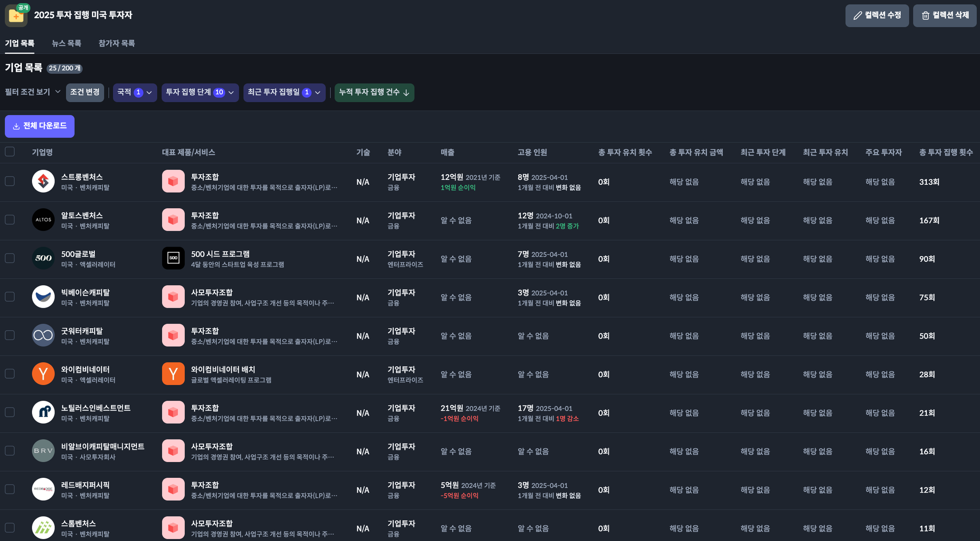Viewport: 980px width, 541px height.
Task: Click the 500 Global company logo
Action: (43, 259)
